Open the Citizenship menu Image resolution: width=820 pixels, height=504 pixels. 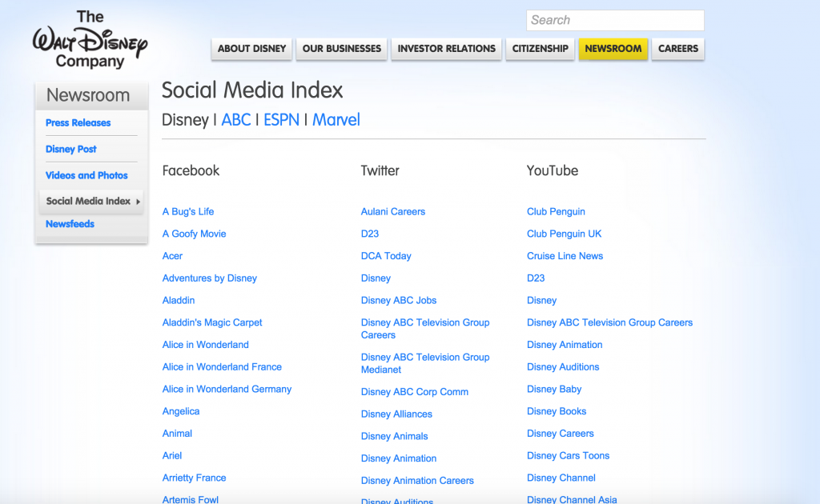(540, 49)
